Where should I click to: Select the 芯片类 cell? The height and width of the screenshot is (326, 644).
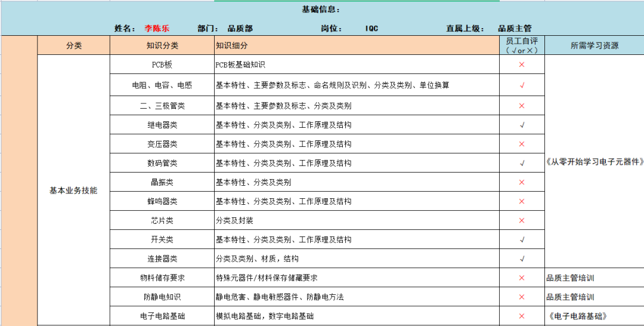tap(162, 220)
